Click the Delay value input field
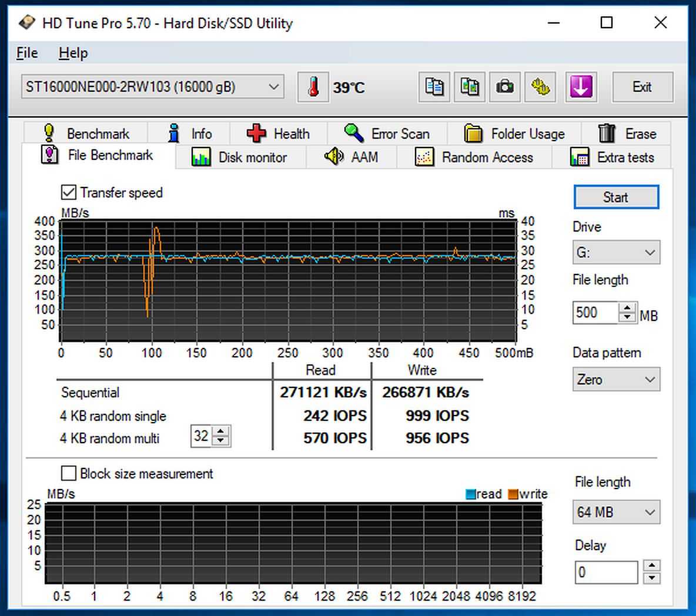Screen dimensions: 696x616 (x=605, y=572)
